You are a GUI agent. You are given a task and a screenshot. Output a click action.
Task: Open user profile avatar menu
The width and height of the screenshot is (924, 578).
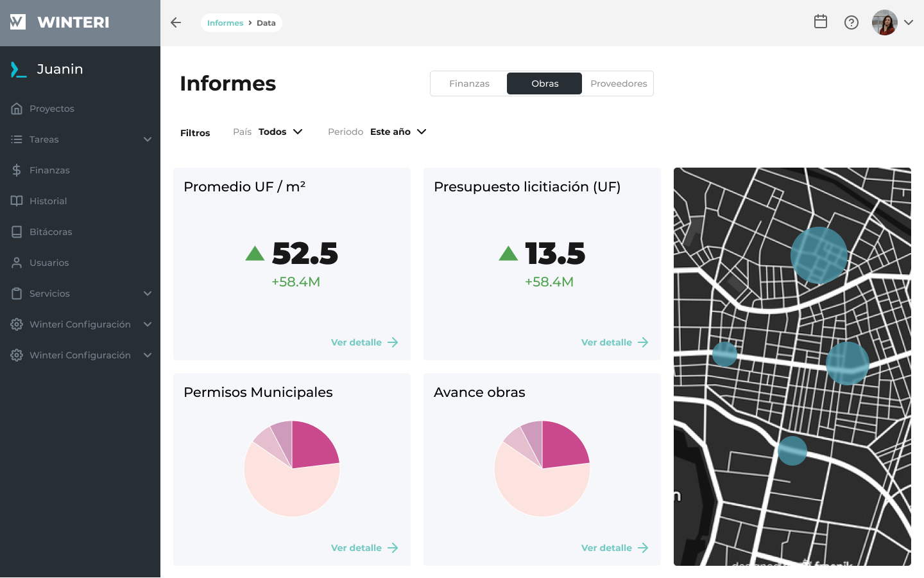tap(892, 22)
